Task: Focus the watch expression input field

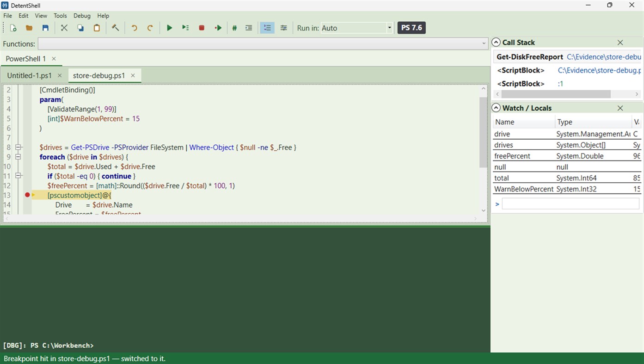Action: pyautogui.click(x=570, y=204)
